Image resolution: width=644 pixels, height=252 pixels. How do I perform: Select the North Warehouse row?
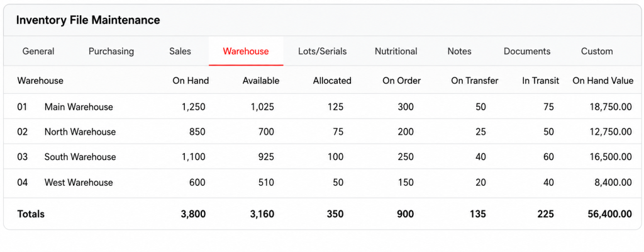coord(322,132)
